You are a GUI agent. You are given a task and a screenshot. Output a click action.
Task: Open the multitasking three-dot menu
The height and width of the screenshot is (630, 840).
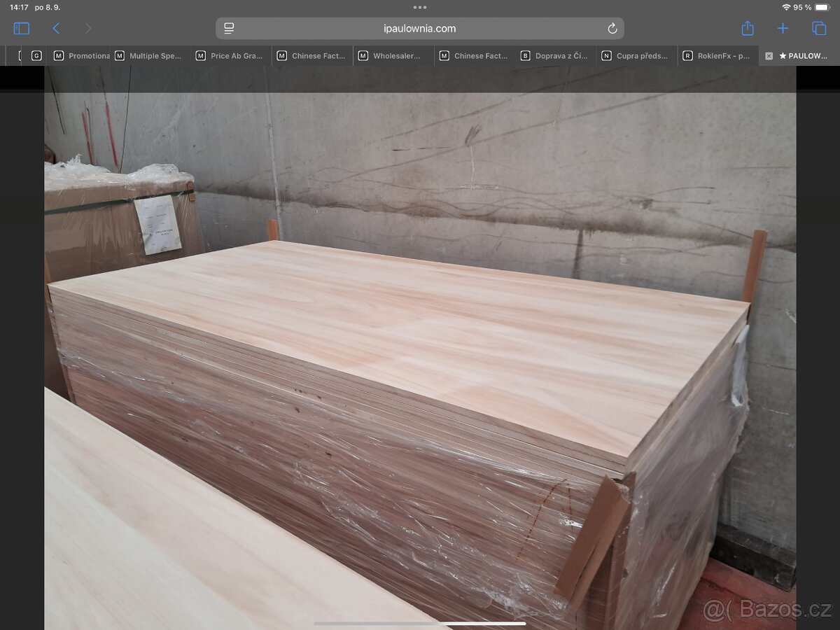(420, 8)
